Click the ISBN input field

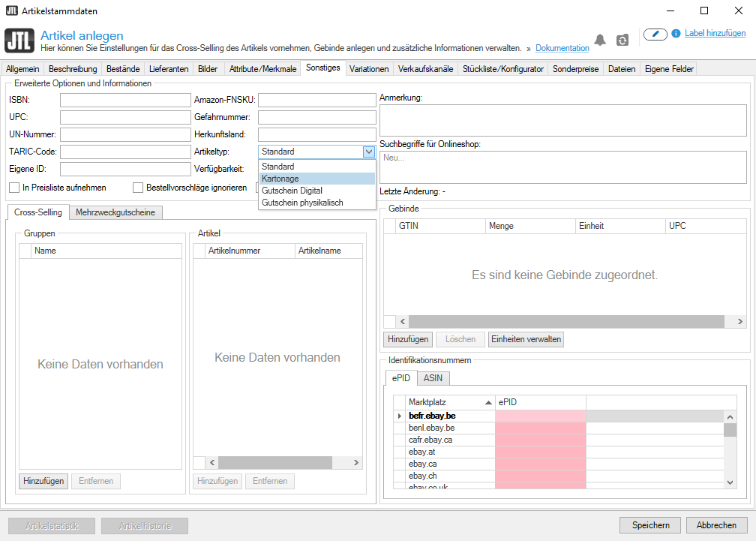[125, 100]
